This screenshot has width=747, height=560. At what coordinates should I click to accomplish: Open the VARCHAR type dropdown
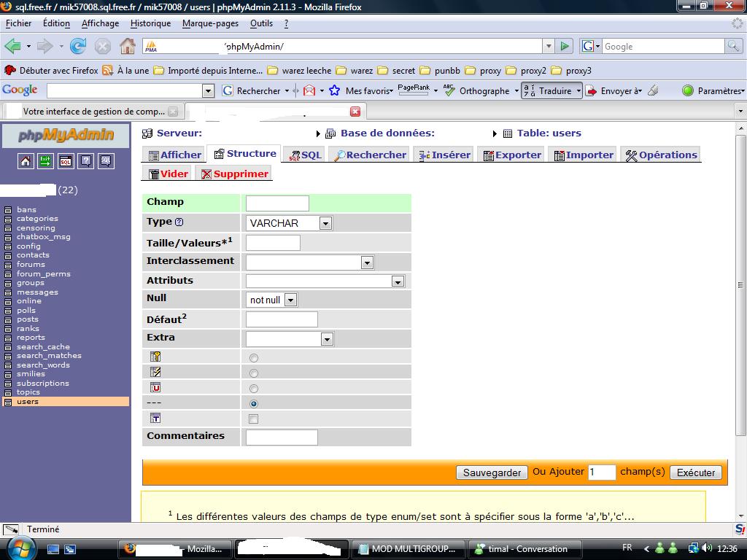click(x=290, y=223)
